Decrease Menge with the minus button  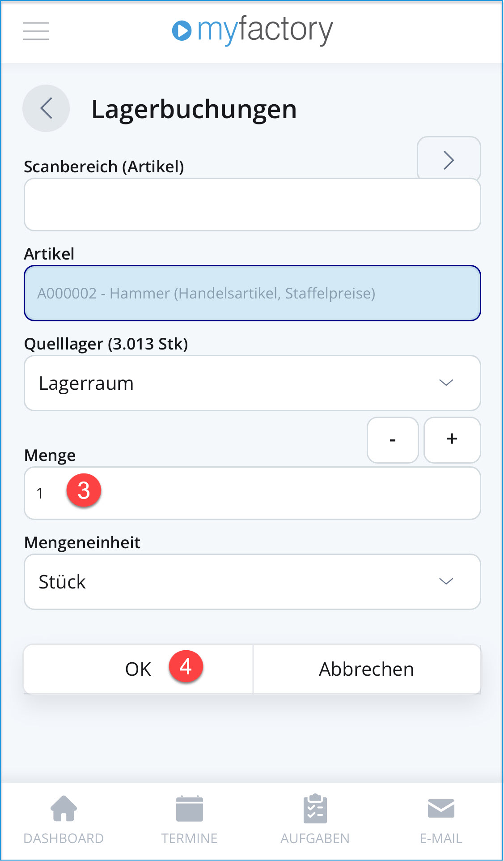coord(393,440)
